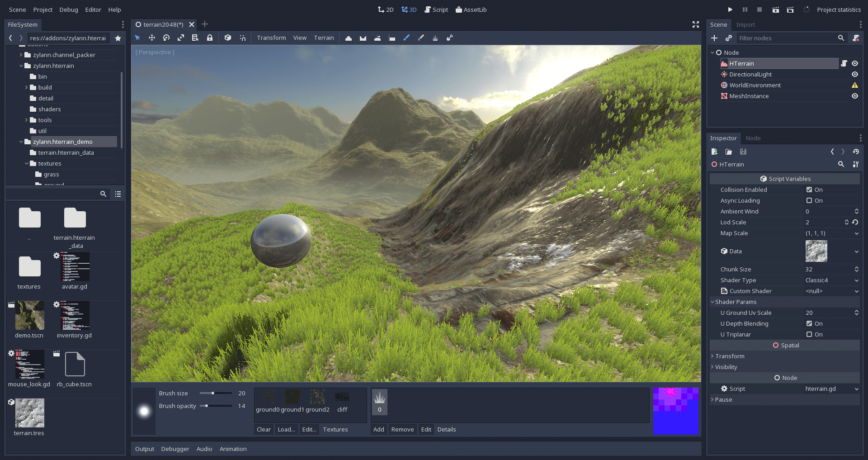Image resolution: width=868 pixels, height=460 pixels.
Task: Switch to the Script workspace
Action: click(x=436, y=9)
